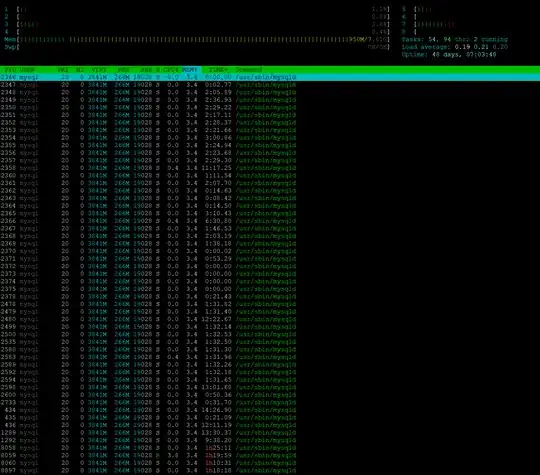The width and height of the screenshot is (540, 475).
Task: Click the Swp swap meter bar
Action: point(197,47)
